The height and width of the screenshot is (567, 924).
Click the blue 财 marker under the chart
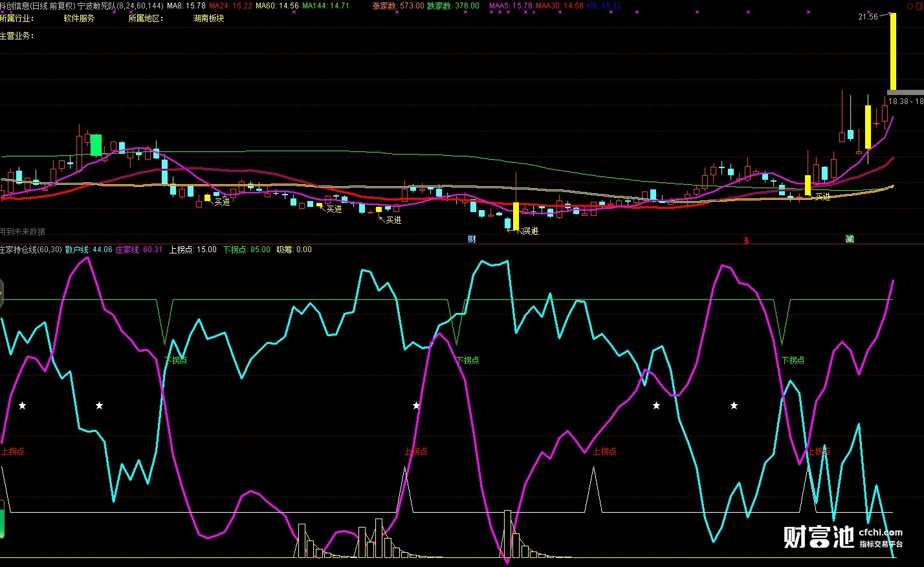click(x=472, y=239)
